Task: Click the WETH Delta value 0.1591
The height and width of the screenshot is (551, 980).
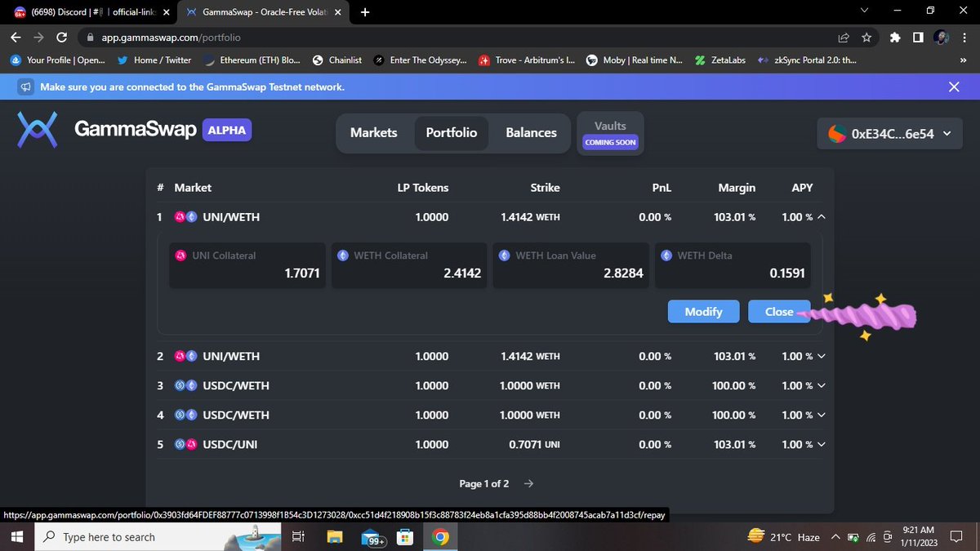Action: click(787, 273)
